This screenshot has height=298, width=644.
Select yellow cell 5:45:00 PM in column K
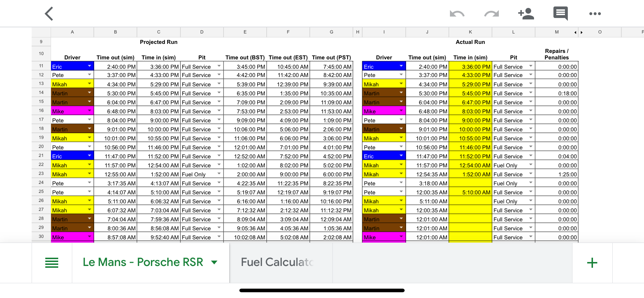[470, 93]
